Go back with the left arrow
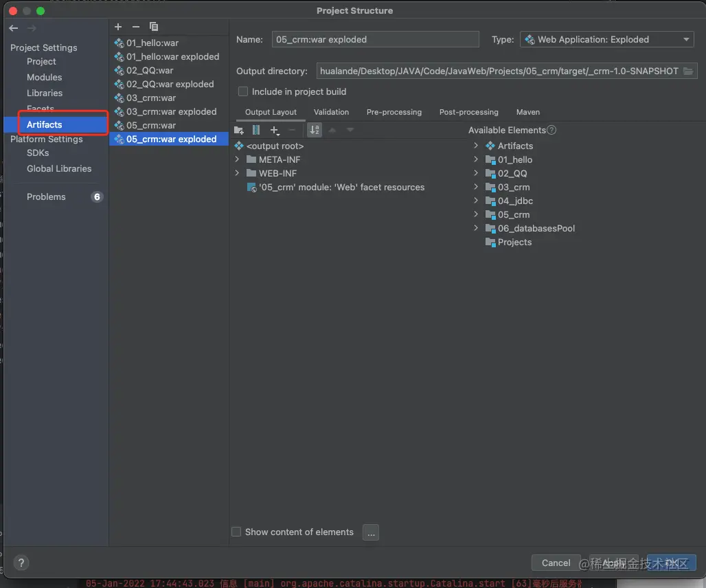 pyautogui.click(x=14, y=28)
